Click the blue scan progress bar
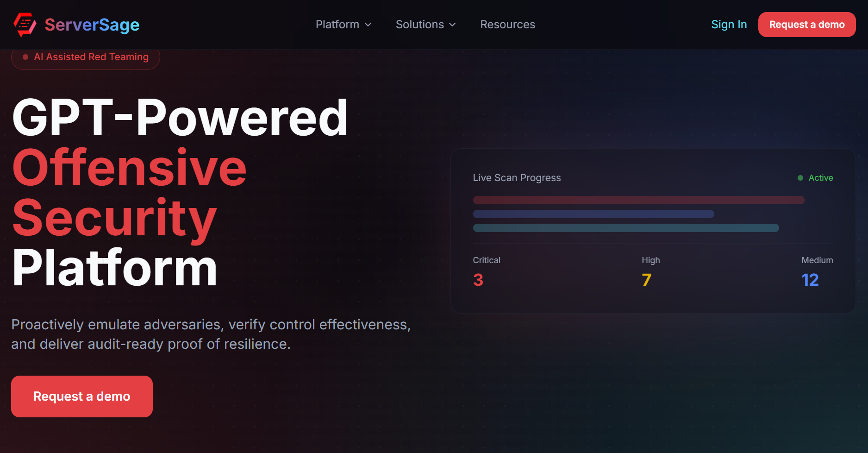The image size is (868, 453). [593, 214]
